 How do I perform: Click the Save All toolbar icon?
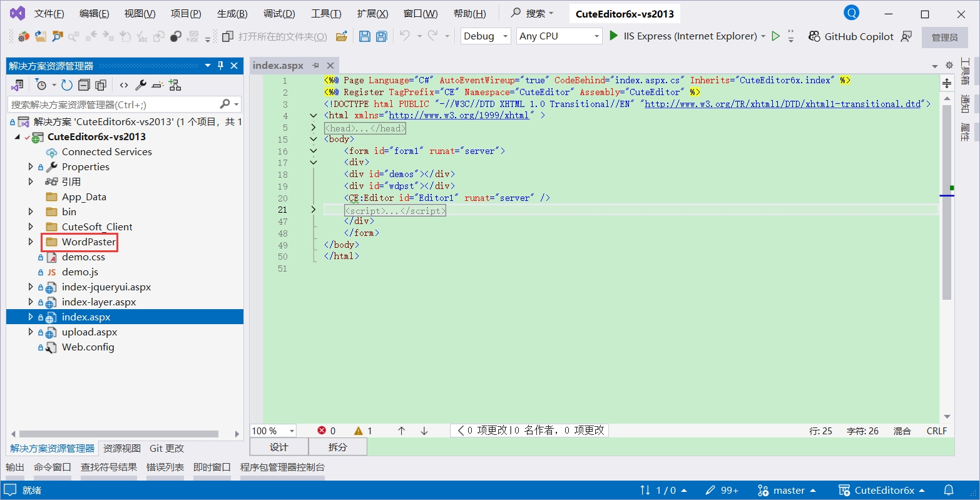pyautogui.click(x=381, y=36)
